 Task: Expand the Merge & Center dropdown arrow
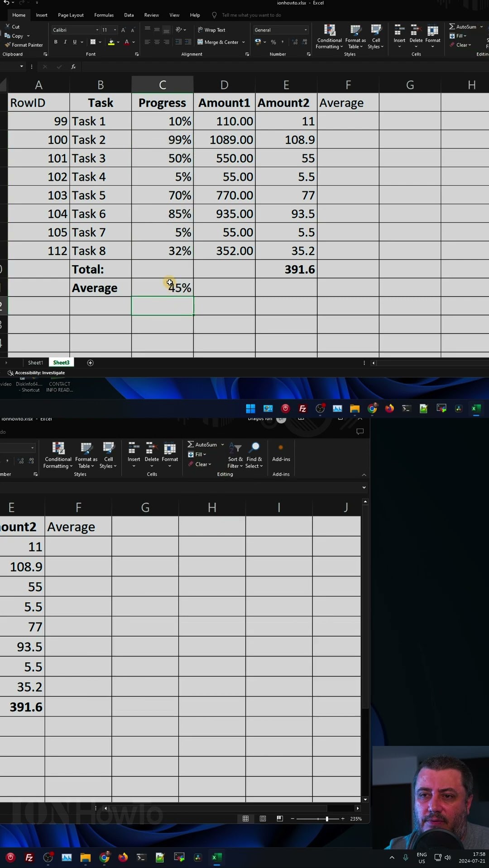[x=244, y=42]
